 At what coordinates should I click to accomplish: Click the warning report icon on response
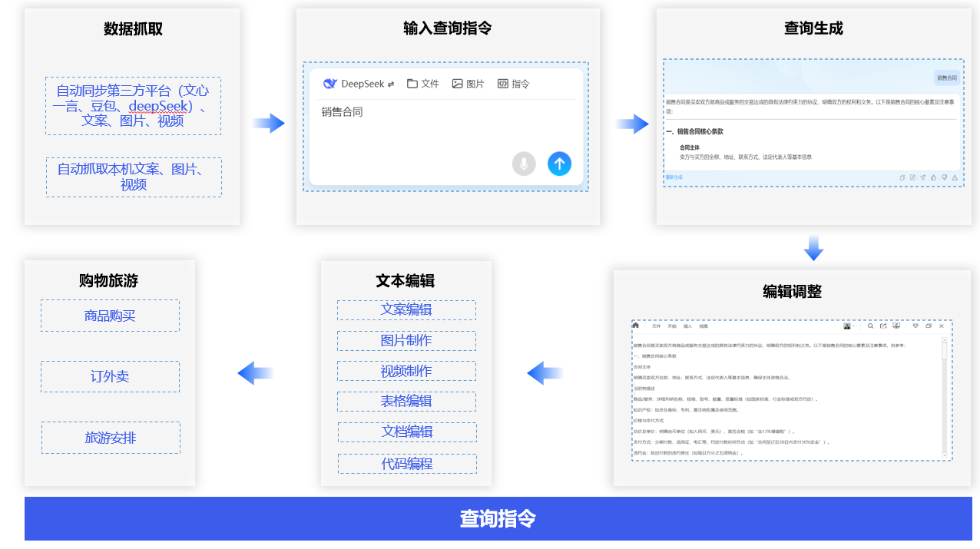coord(955,177)
